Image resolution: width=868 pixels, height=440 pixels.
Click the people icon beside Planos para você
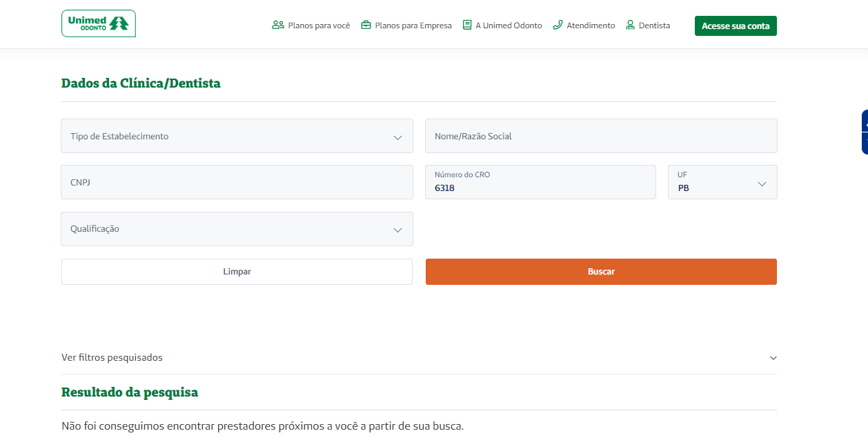278,26
